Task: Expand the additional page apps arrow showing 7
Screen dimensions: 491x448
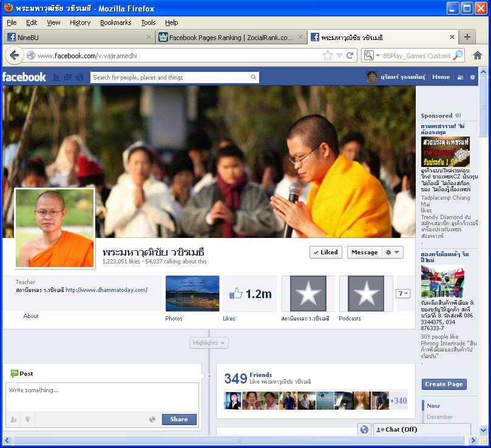Action: click(x=403, y=293)
